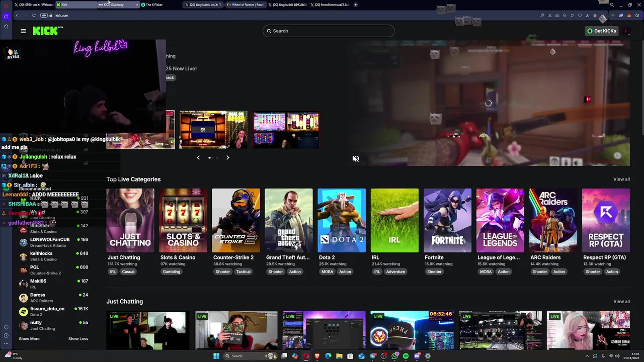The width and height of the screenshot is (644, 362).
Task: Click the Casual tag under Just Chatting
Action: click(x=128, y=271)
